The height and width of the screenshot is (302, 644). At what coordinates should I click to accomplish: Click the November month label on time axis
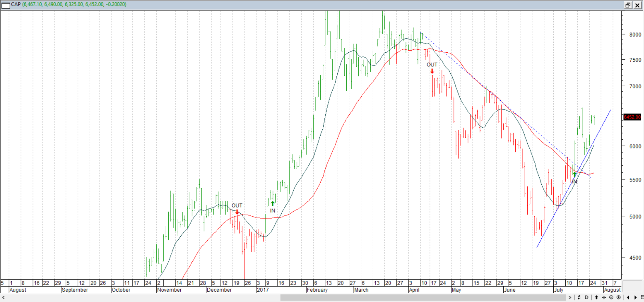[x=169, y=290]
